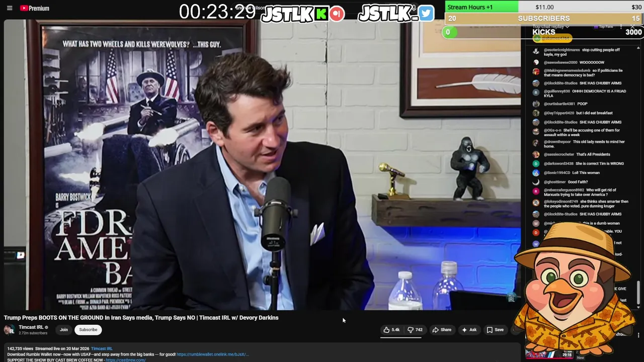
Task: Click the video title text
Action: click(x=141, y=318)
